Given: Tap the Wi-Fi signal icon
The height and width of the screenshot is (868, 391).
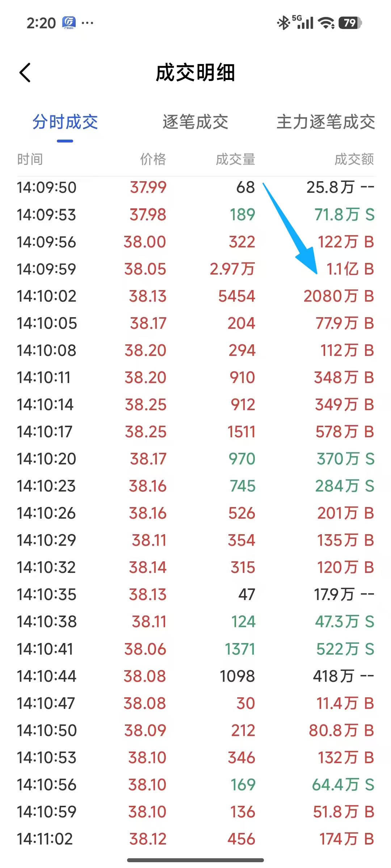Looking at the screenshot, I should (326, 23).
